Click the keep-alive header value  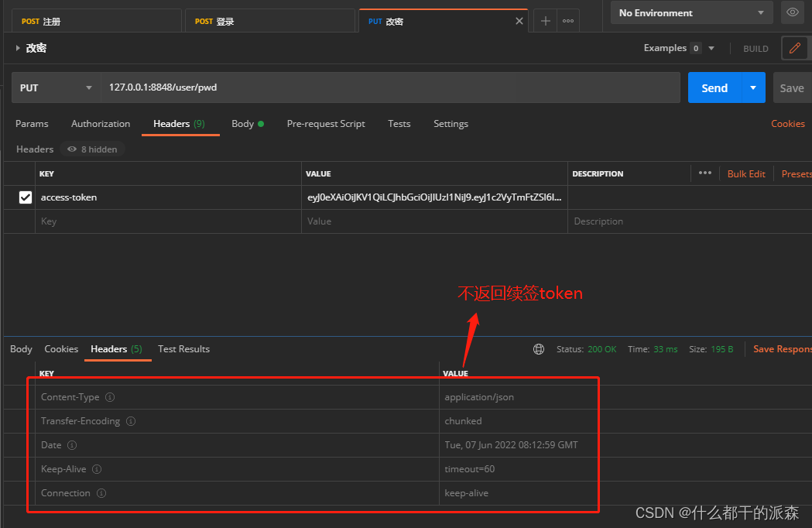point(466,493)
